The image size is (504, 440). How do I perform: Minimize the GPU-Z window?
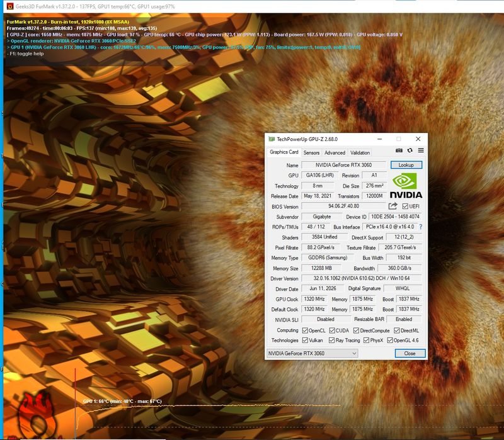pos(380,139)
